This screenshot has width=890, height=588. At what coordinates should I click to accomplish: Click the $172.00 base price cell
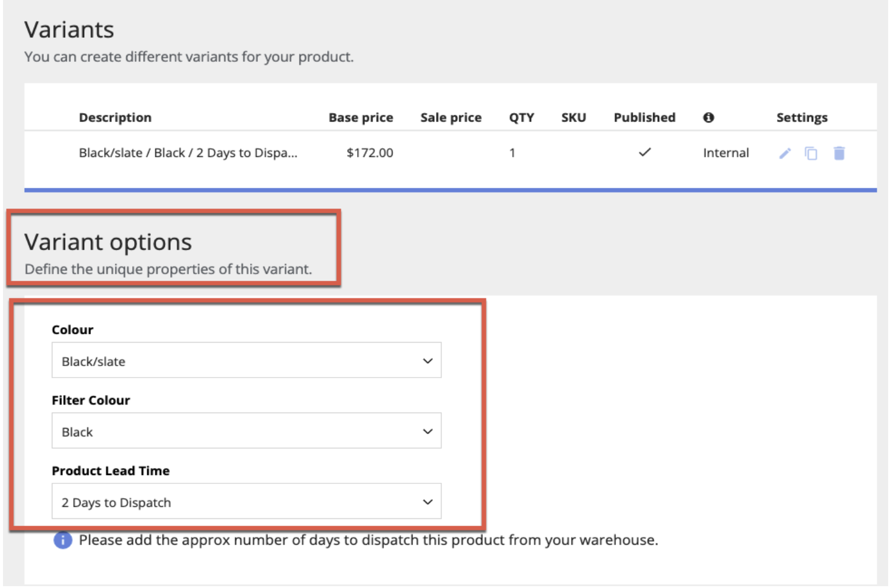pyautogui.click(x=370, y=153)
